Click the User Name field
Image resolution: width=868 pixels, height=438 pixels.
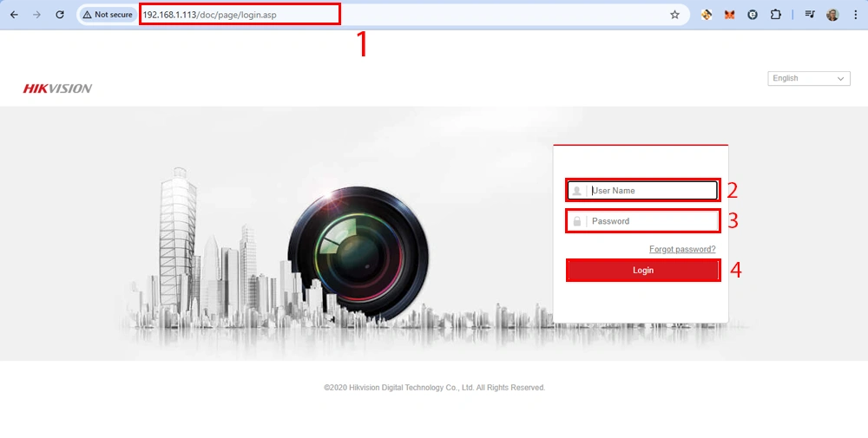click(642, 190)
